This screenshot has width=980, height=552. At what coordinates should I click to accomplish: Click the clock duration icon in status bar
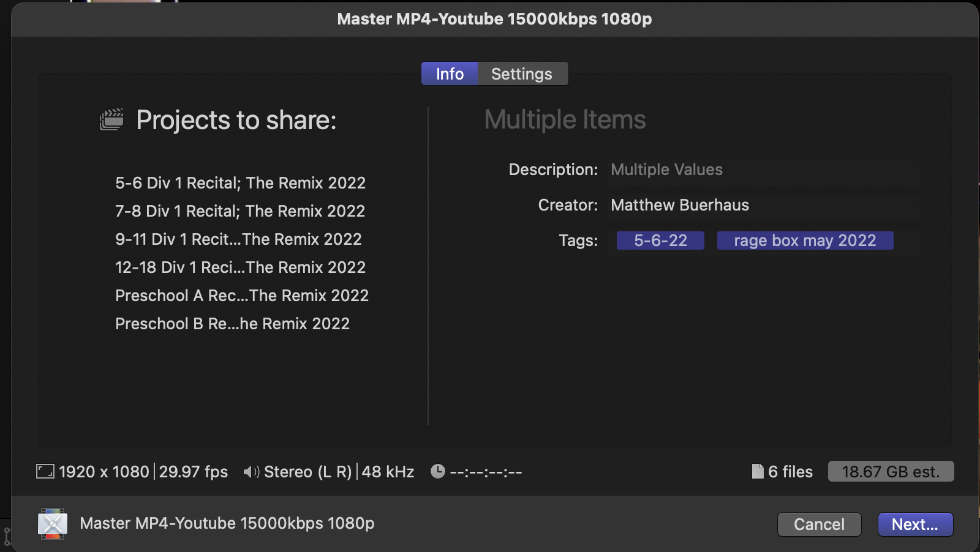437,471
